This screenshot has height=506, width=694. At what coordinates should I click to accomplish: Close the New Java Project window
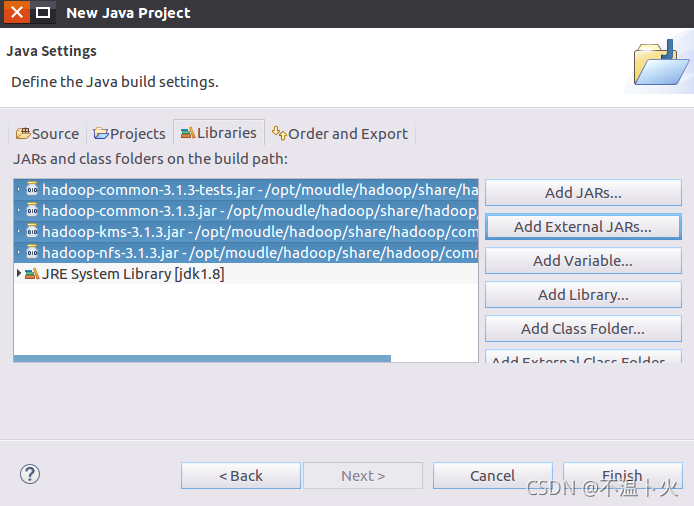(17, 12)
